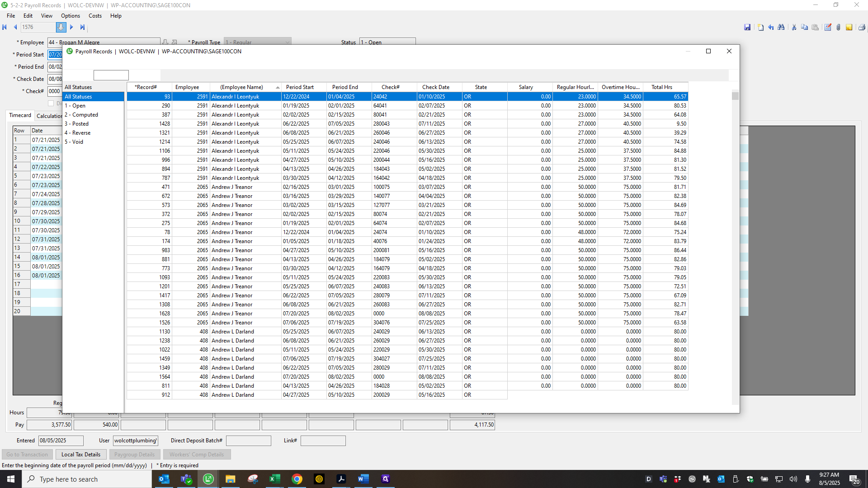This screenshot has width=868, height=488.
Task: Use the lookup window vertical scrollbar
Action: point(736,248)
